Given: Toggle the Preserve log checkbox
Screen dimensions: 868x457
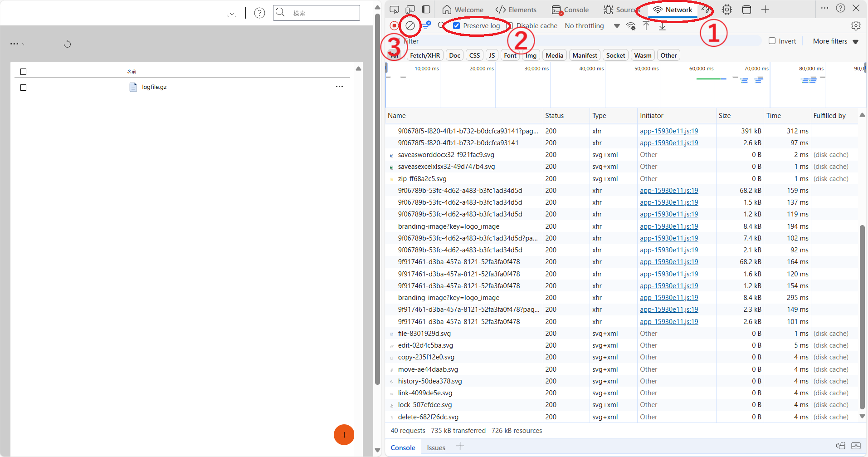Looking at the screenshot, I should (457, 26).
